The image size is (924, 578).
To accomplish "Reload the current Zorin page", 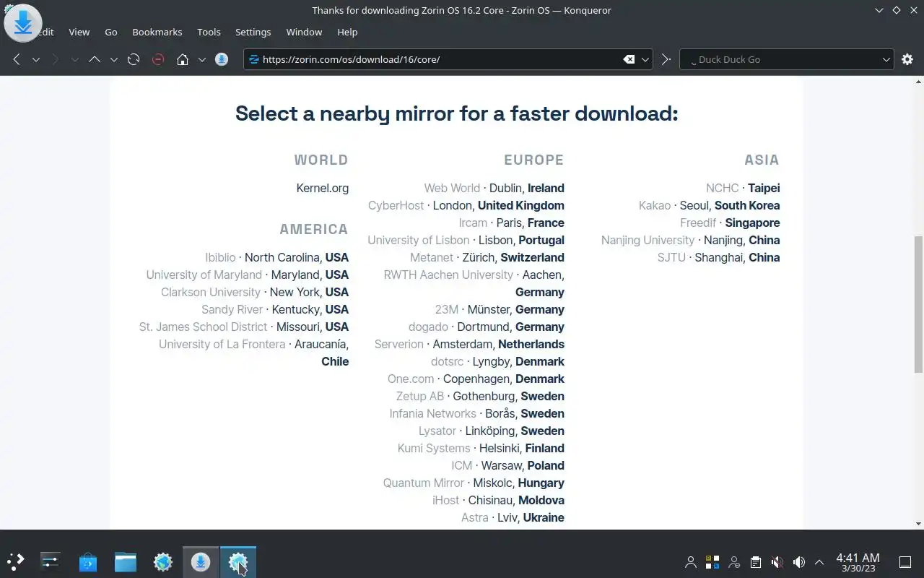I will click(134, 59).
